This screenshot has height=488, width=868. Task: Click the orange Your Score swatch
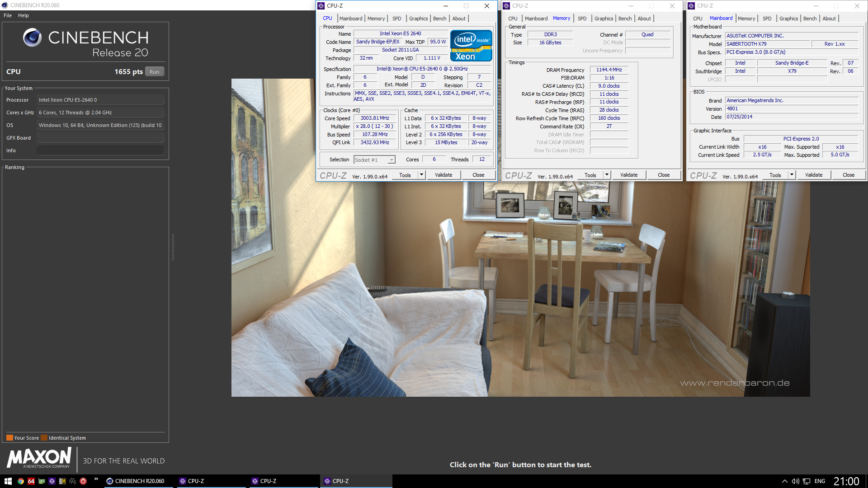[x=9, y=438]
